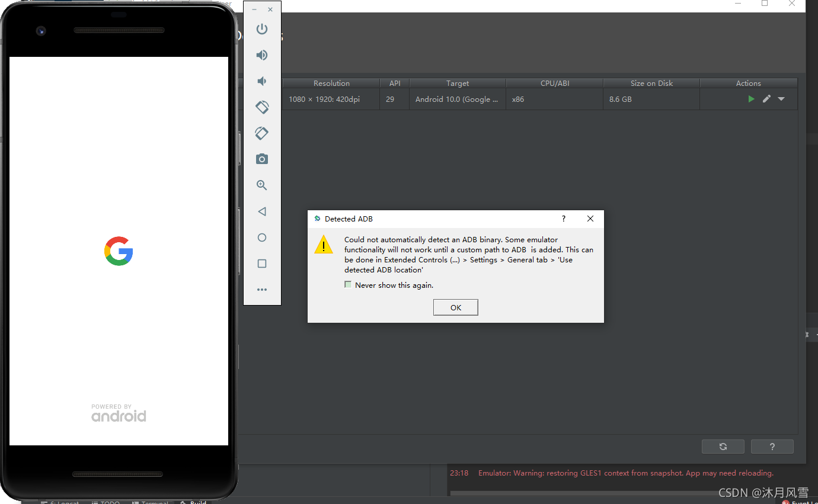Lower emulator volume with Volume Down icon

(x=261, y=81)
